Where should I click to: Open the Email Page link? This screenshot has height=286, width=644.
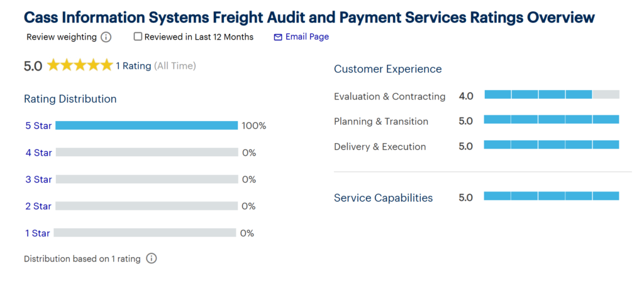tap(307, 37)
